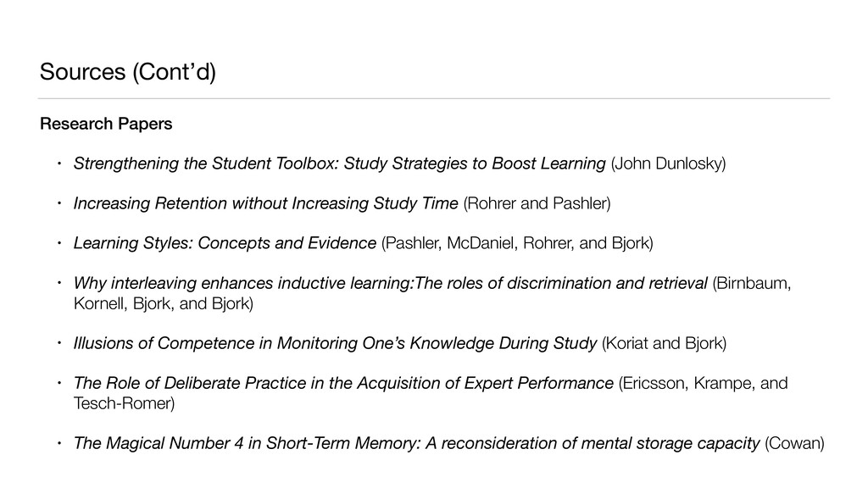Click the bullet before "Learning Styles"
Image resolution: width=868 pixels, height=488 pixels.
click(x=48, y=245)
